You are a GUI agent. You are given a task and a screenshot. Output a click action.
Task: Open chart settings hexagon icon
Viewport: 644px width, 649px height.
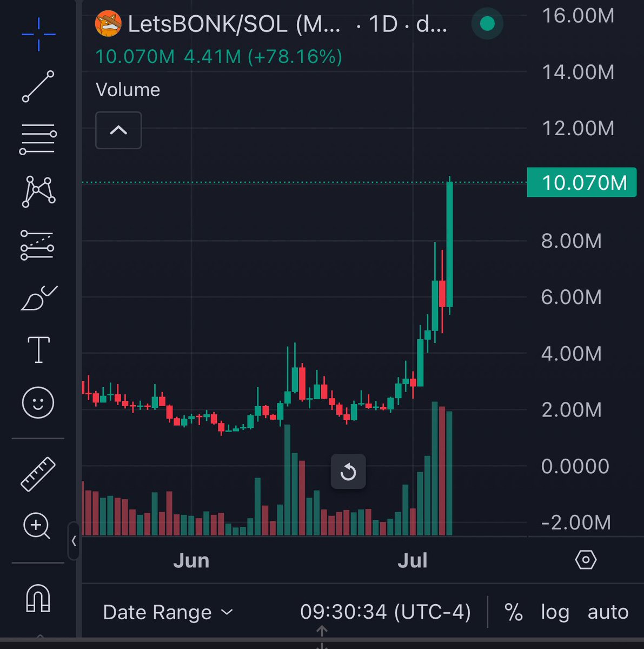click(586, 560)
